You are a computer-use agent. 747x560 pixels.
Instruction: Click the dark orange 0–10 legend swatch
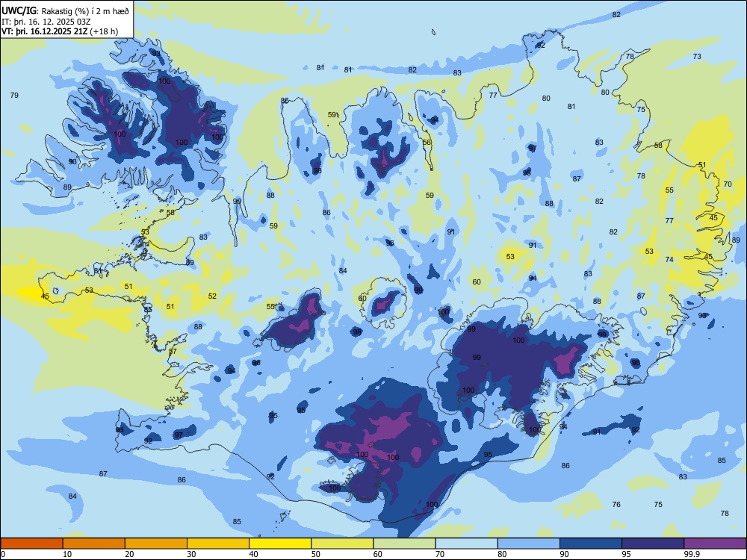[31, 544]
